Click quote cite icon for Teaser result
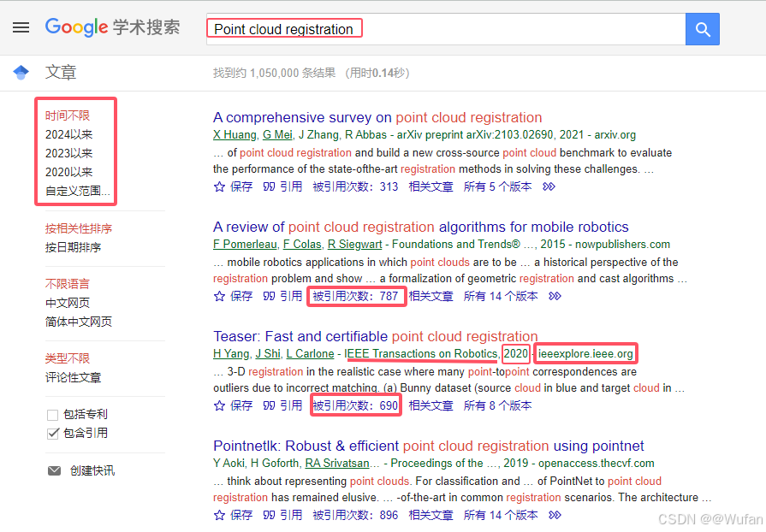Screen dimensions: 766x532 (x=269, y=405)
